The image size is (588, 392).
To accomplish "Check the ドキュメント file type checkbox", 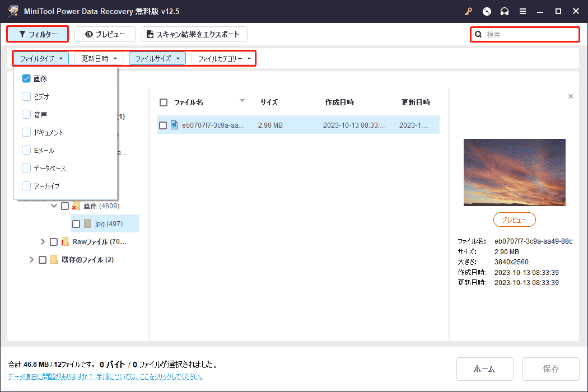I will [26, 132].
